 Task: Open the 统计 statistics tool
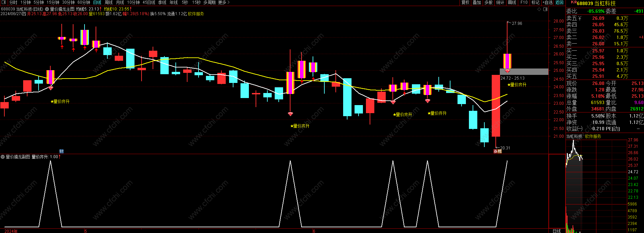pos(500,2)
